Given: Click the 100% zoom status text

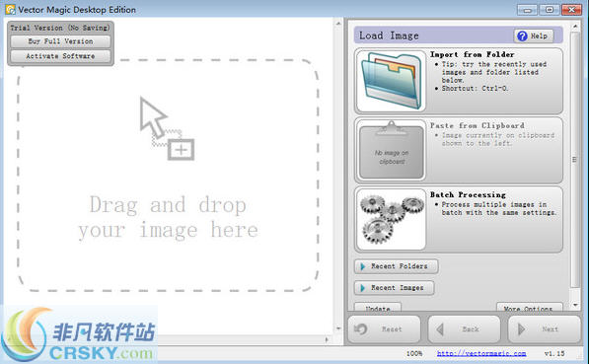Looking at the screenshot, I should coord(414,353).
